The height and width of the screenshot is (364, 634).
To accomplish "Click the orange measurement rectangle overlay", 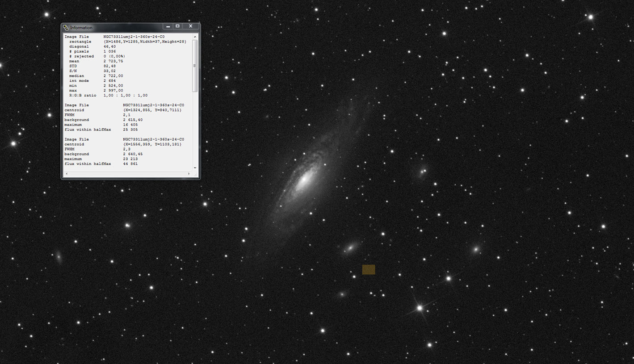I will 368,269.
